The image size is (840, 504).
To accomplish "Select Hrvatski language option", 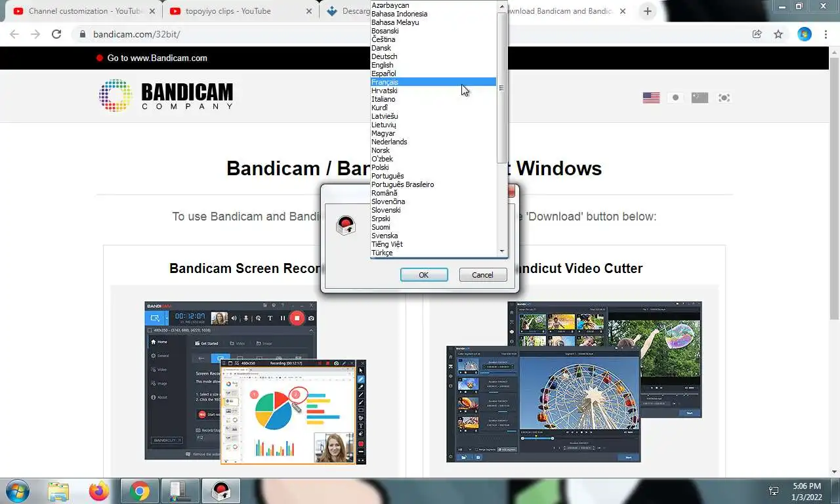I will (x=433, y=91).
